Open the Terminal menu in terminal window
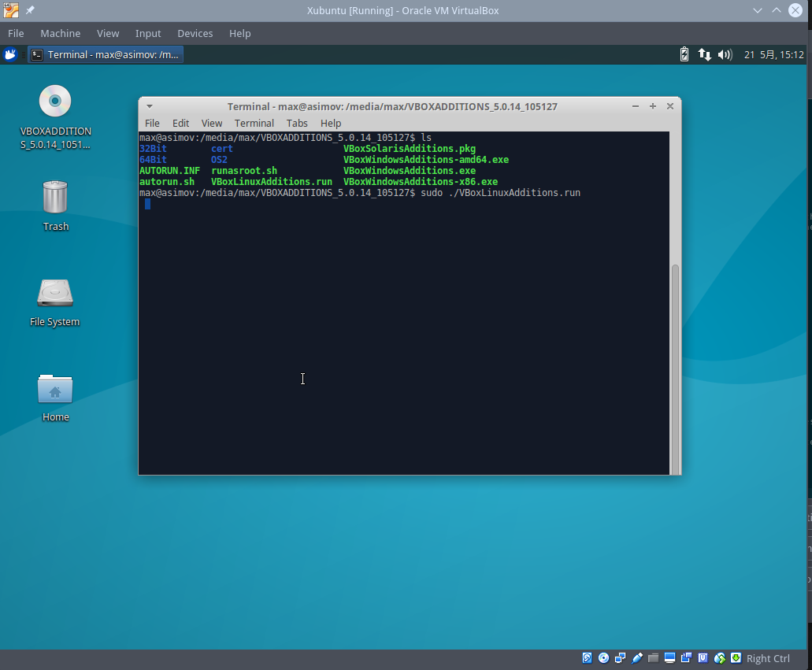This screenshot has height=670, width=812. click(254, 124)
